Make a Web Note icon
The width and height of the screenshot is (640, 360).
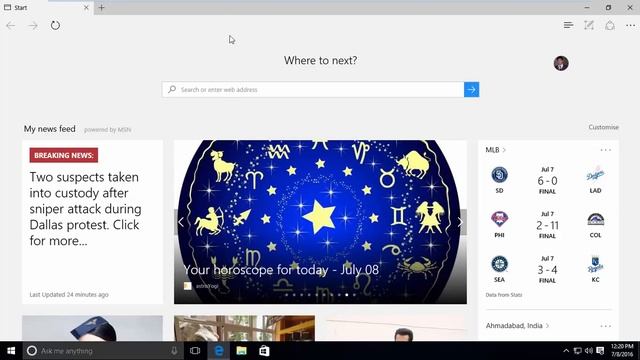click(589, 25)
